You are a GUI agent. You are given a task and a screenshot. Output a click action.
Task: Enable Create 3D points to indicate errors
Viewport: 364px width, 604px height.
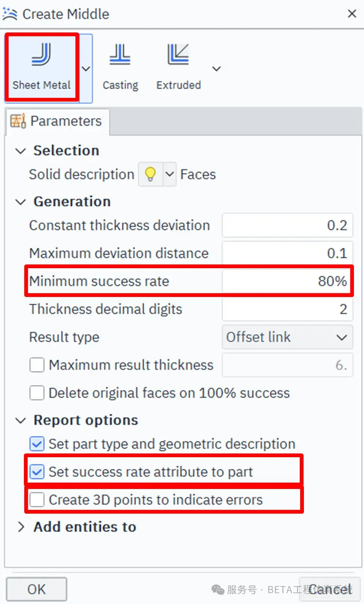tap(37, 500)
